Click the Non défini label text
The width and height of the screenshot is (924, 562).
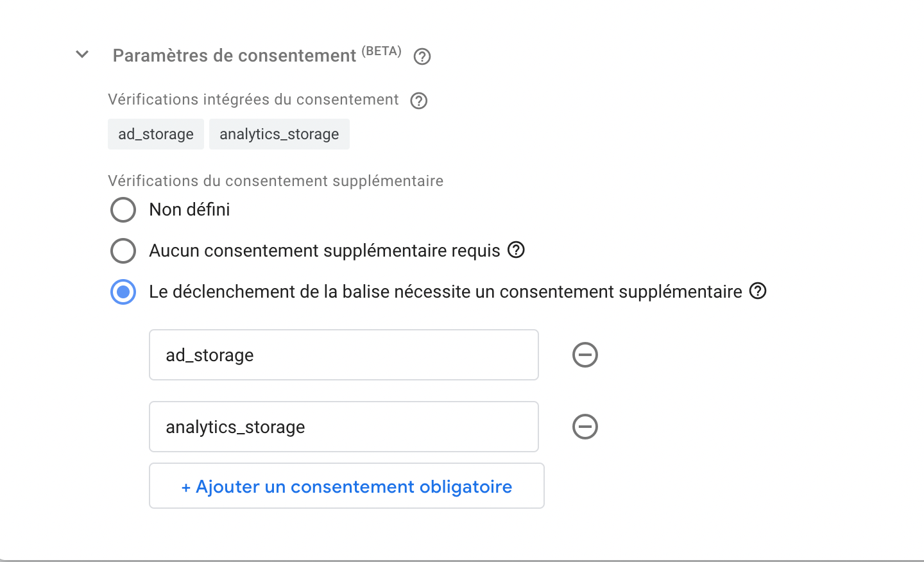[x=189, y=210]
